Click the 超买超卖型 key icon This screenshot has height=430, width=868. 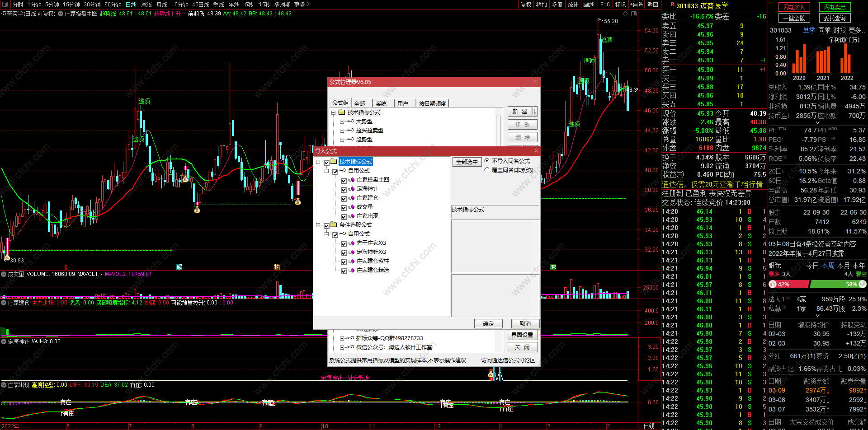pyautogui.click(x=350, y=130)
